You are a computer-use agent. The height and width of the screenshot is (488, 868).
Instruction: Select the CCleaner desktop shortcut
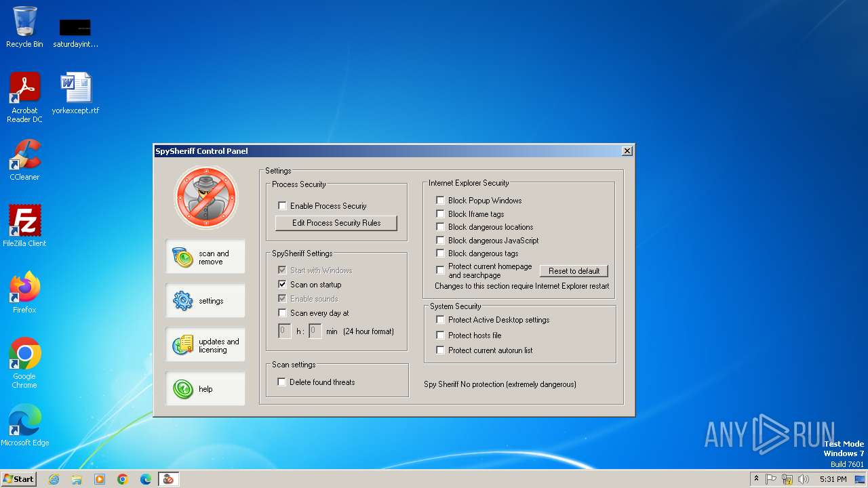(24, 160)
